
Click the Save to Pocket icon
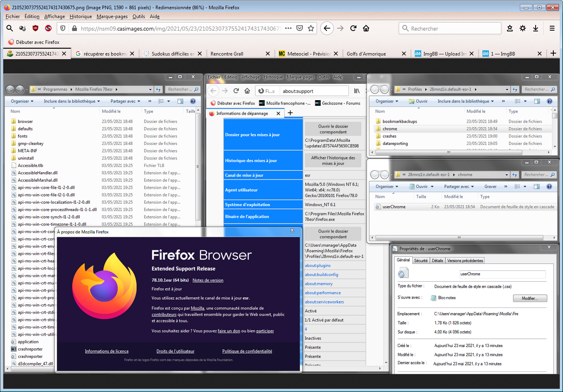[300, 28]
